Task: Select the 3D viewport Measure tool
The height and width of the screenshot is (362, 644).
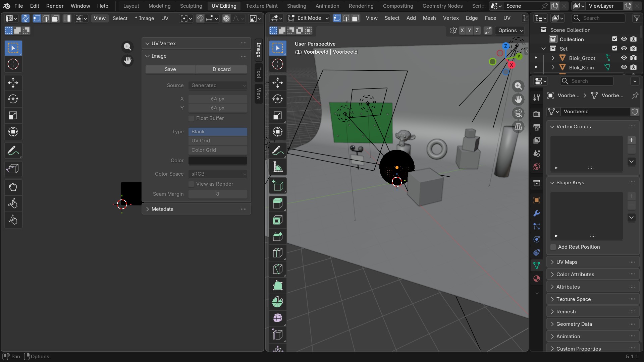Action: click(278, 167)
